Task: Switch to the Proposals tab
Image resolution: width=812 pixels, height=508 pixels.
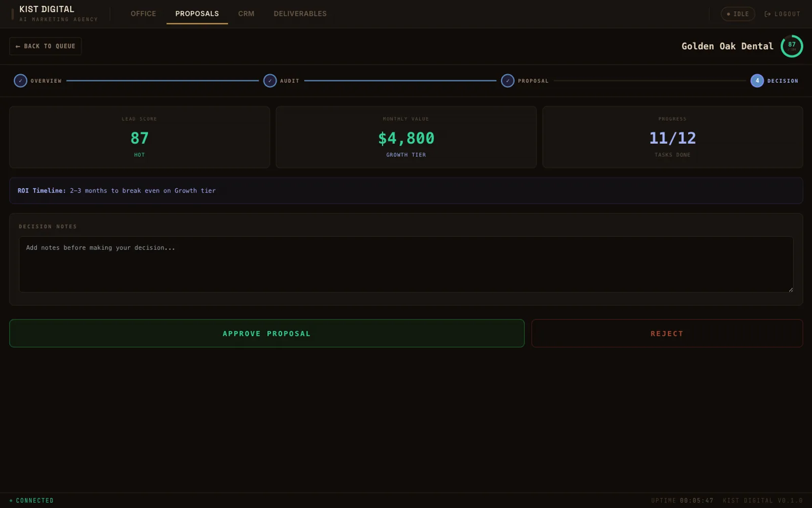Action: point(197,14)
